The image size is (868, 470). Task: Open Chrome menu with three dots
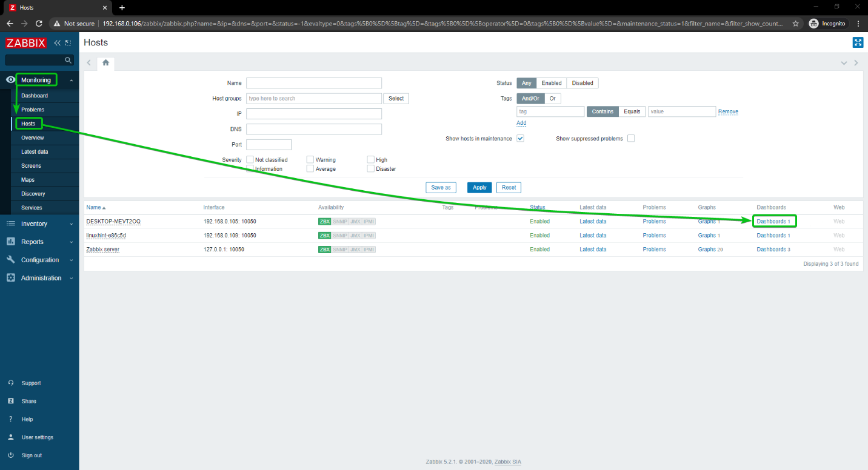(858, 24)
